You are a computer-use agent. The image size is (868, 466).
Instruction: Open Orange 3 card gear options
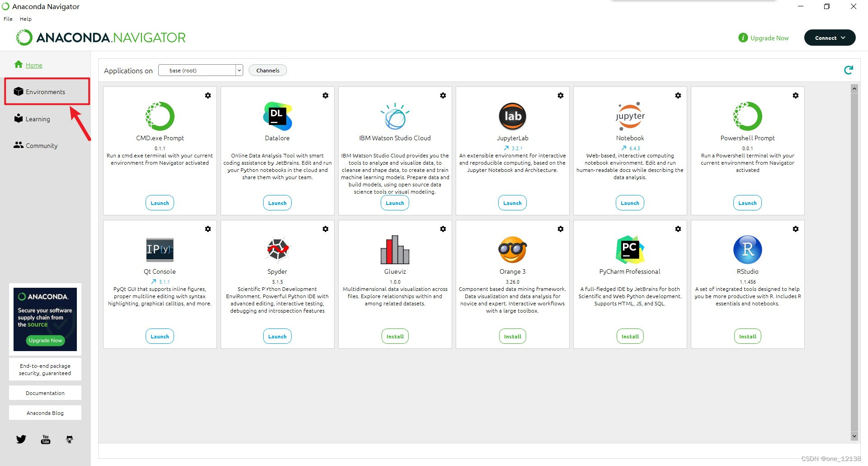point(561,229)
